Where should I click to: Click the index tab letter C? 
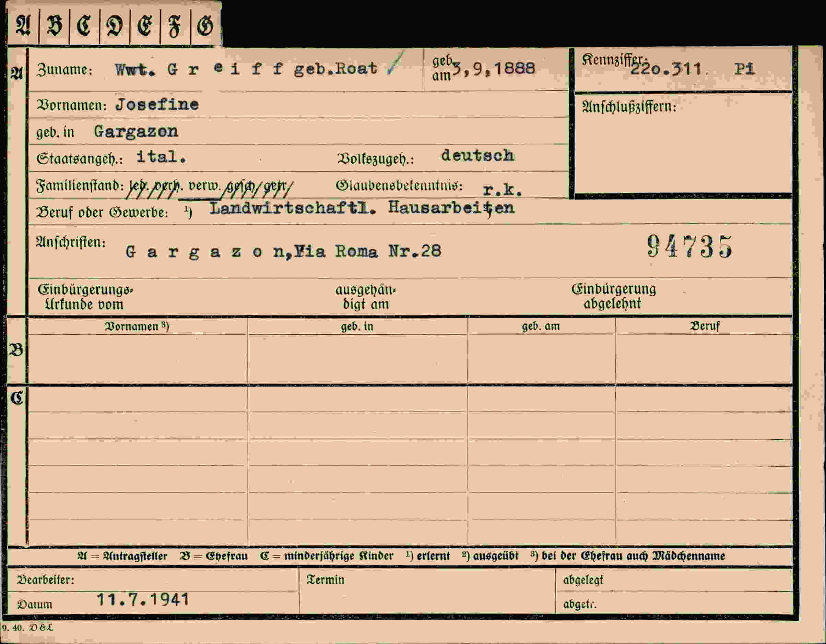tap(84, 26)
